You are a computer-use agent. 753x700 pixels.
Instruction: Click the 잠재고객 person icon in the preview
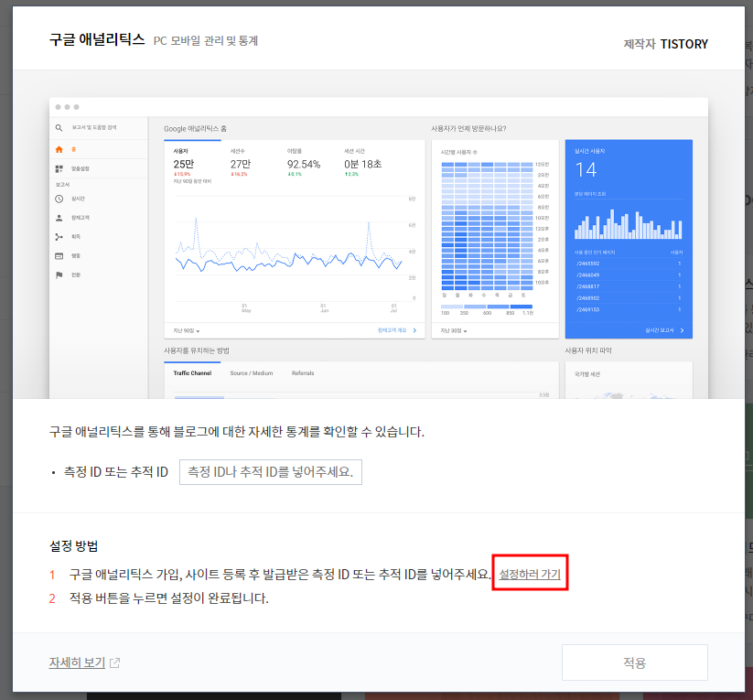(59, 218)
